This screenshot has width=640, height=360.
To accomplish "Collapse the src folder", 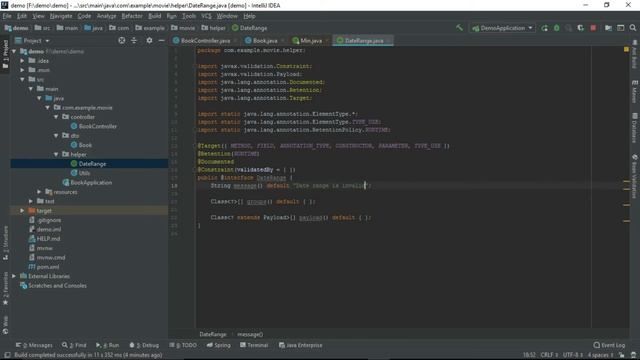I will [x=22, y=80].
